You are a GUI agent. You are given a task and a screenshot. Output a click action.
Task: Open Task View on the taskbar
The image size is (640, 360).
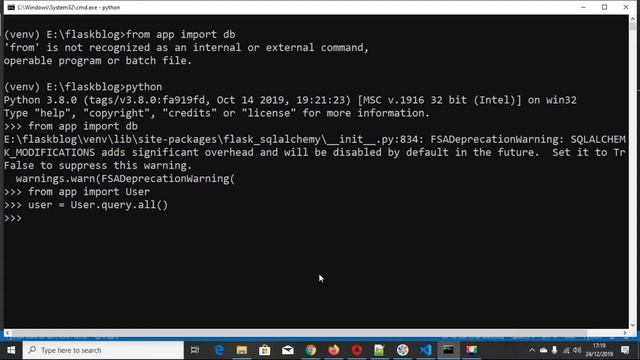pos(195,350)
